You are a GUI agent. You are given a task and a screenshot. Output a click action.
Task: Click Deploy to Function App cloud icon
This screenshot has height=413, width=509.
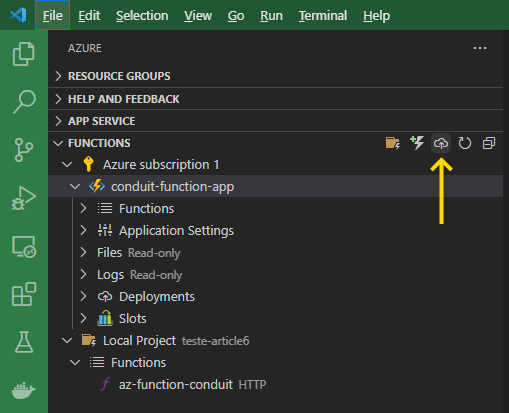441,143
